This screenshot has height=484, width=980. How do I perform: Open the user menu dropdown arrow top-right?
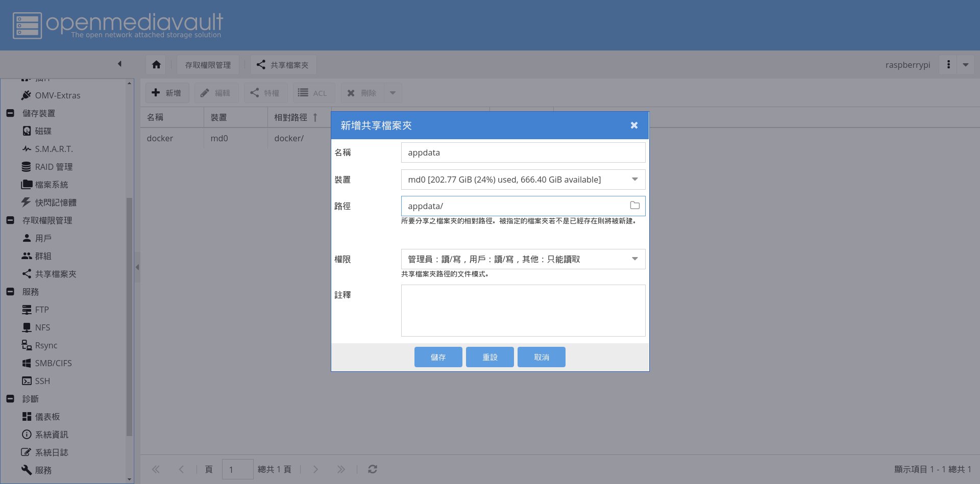pos(965,65)
